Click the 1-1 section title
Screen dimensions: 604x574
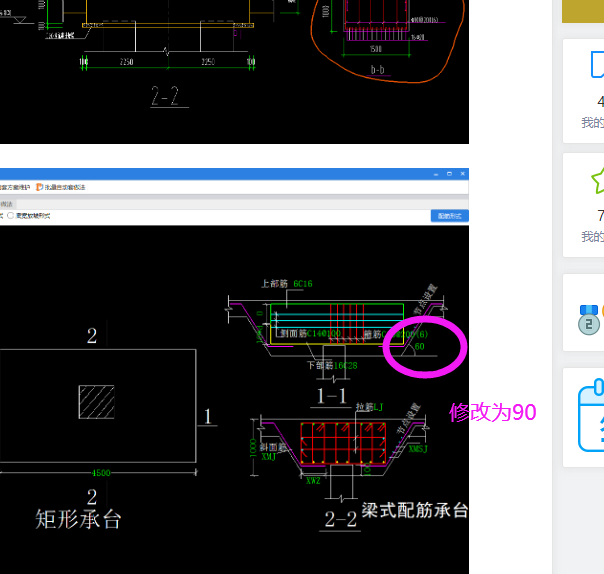tap(331, 396)
